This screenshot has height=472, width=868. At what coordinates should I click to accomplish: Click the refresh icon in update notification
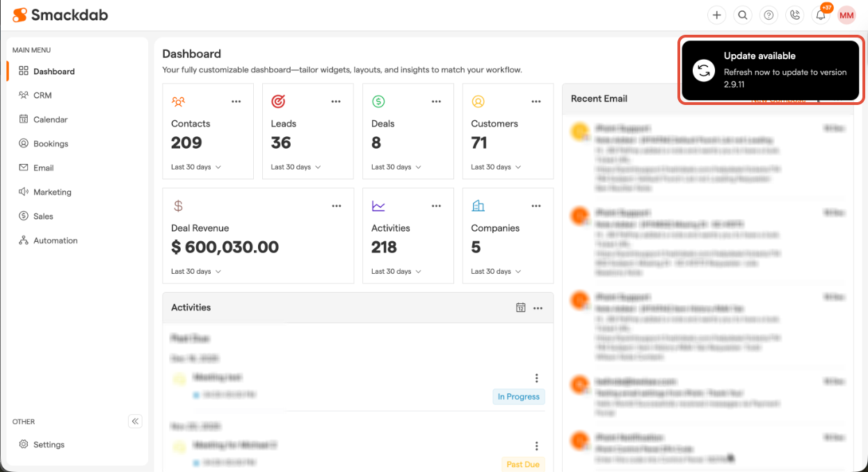(704, 70)
